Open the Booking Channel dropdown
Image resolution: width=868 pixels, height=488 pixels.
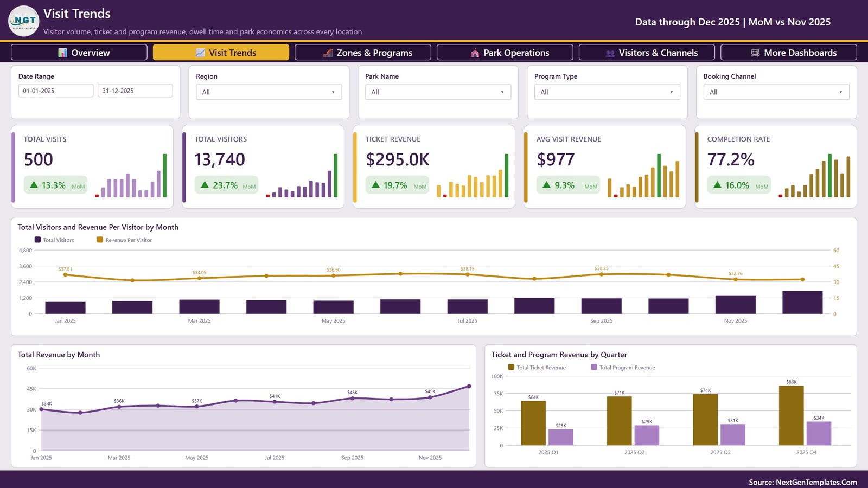(x=777, y=92)
